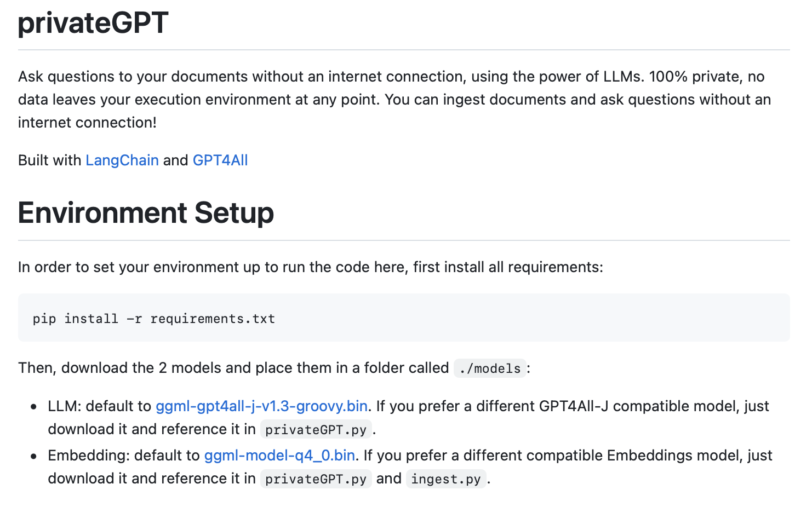The height and width of the screenshot is (507, 812).
Task: Click the word requirements.txt in the code block
Action: tap(213, 319)
